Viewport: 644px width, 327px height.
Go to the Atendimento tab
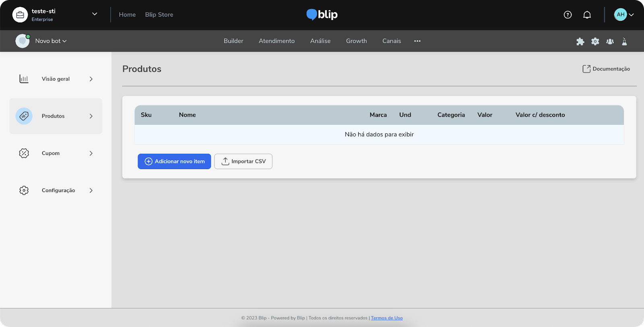tap(277, 41)
